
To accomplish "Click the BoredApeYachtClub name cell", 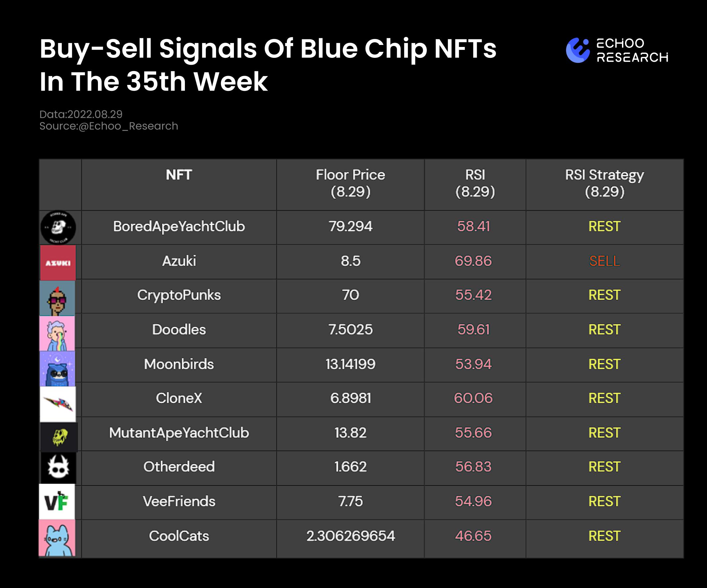I will 179,226.
